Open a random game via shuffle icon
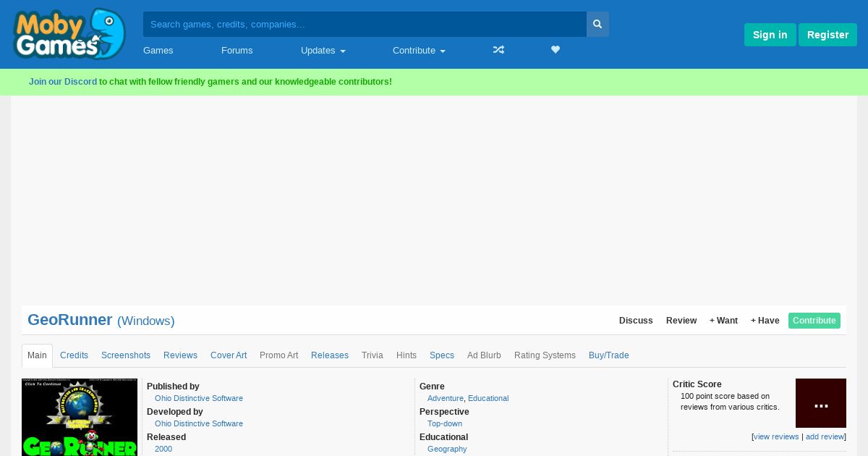 [498, 50]
